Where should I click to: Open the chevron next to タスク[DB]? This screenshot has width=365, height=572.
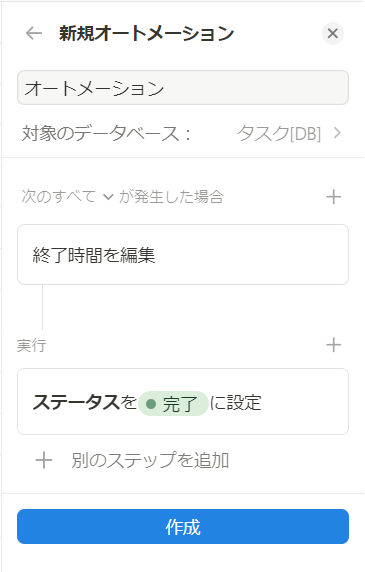(337, 133)
